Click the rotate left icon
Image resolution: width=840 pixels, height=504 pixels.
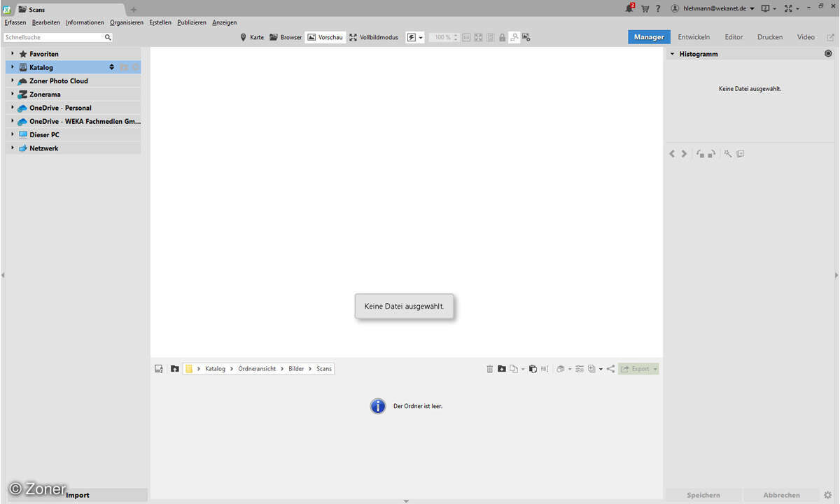700,153
